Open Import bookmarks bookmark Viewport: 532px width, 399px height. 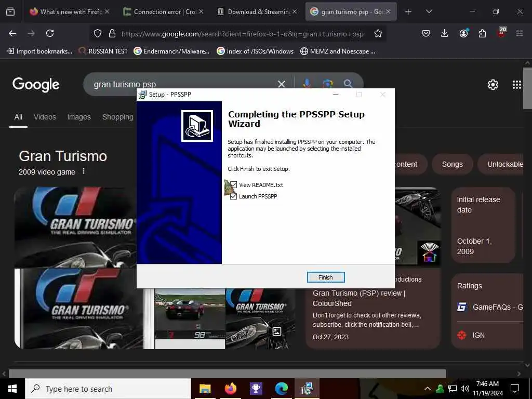pyautogui.click(x=39, y=51)
